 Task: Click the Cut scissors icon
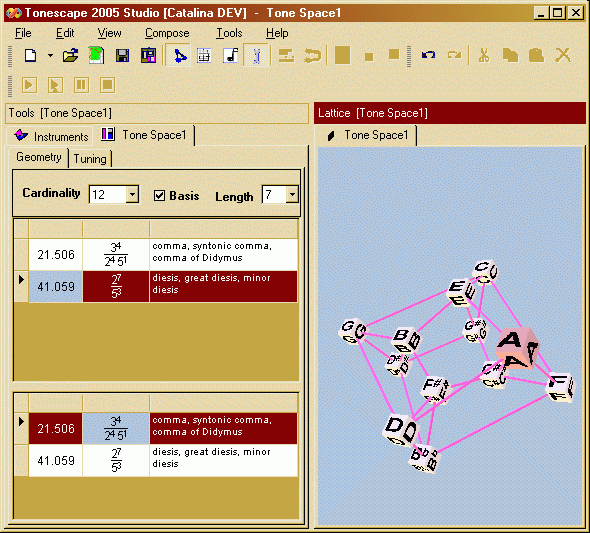pyautogui.click(x=484, y=56)
